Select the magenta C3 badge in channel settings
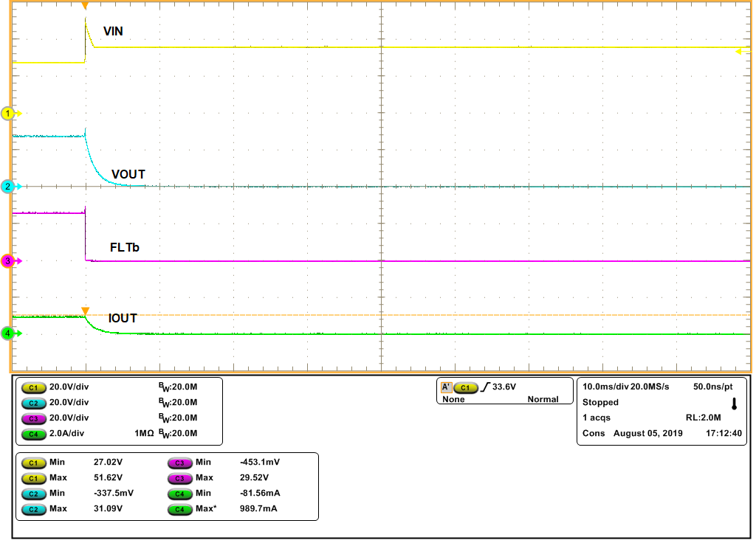The image size is (756, 543). (32, 418)
